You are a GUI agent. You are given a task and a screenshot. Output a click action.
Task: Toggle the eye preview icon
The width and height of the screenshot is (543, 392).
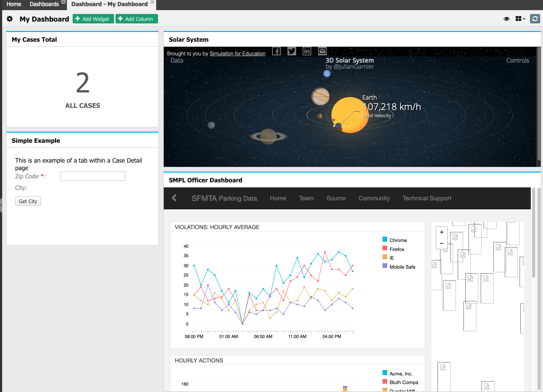point(506,19)
